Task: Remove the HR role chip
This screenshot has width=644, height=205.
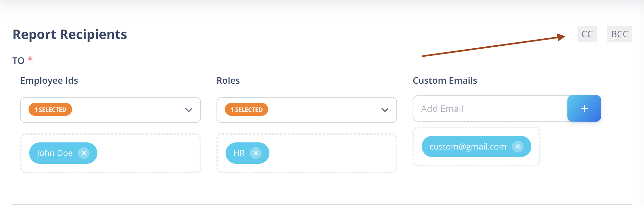Action: click(x=256, y=153)
